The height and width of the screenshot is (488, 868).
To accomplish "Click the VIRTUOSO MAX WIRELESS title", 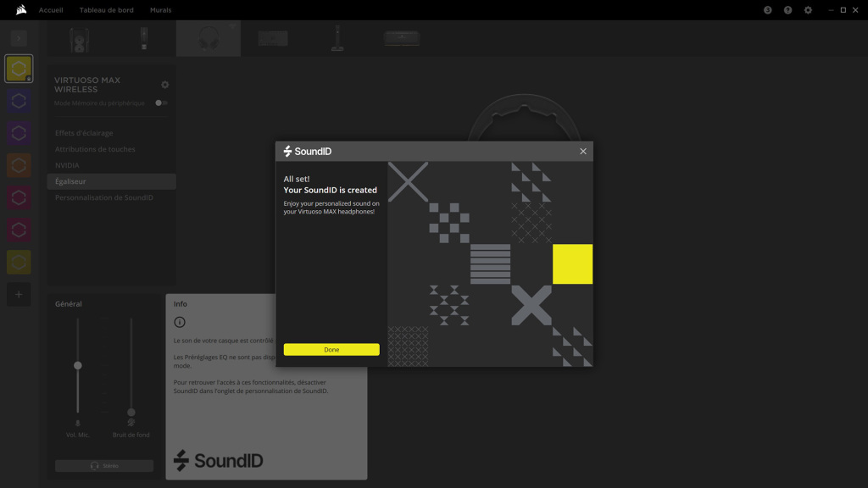I will (x=87, y=85).
